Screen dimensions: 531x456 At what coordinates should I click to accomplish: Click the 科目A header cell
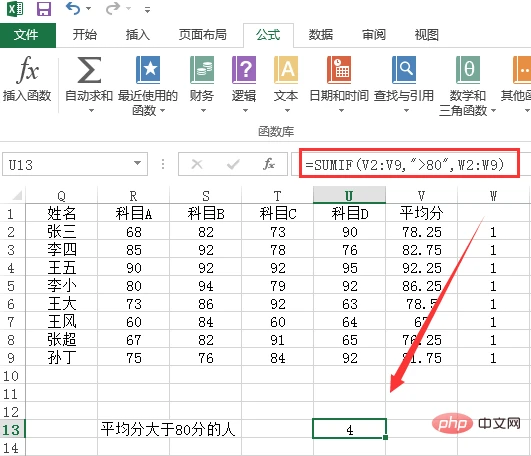click(x=133, y=213)
